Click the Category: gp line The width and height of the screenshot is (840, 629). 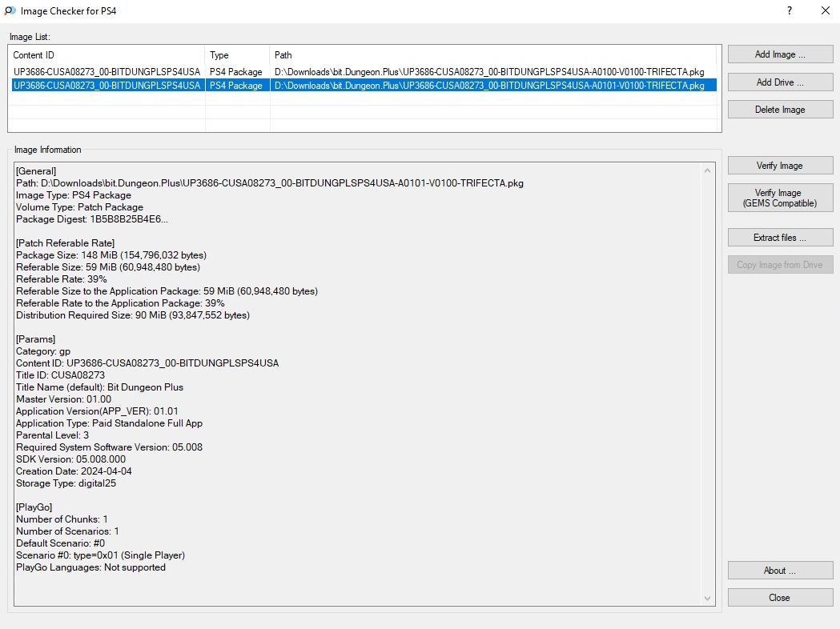[x=43, y=351]
